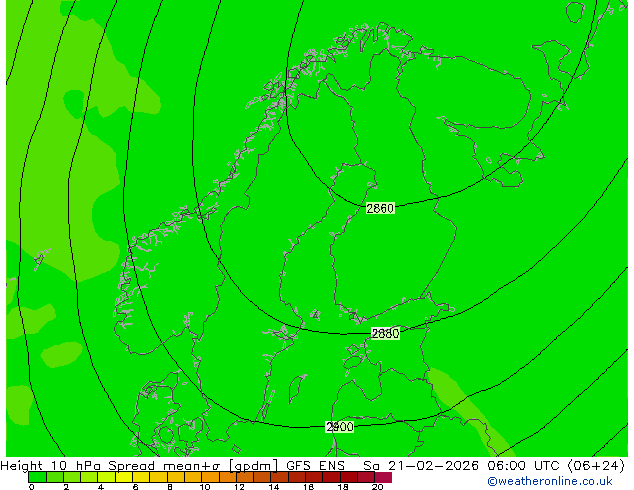Click the date '21-02-2026' in caption
This screenshot has height=490, width=634.
coord(433,465)
